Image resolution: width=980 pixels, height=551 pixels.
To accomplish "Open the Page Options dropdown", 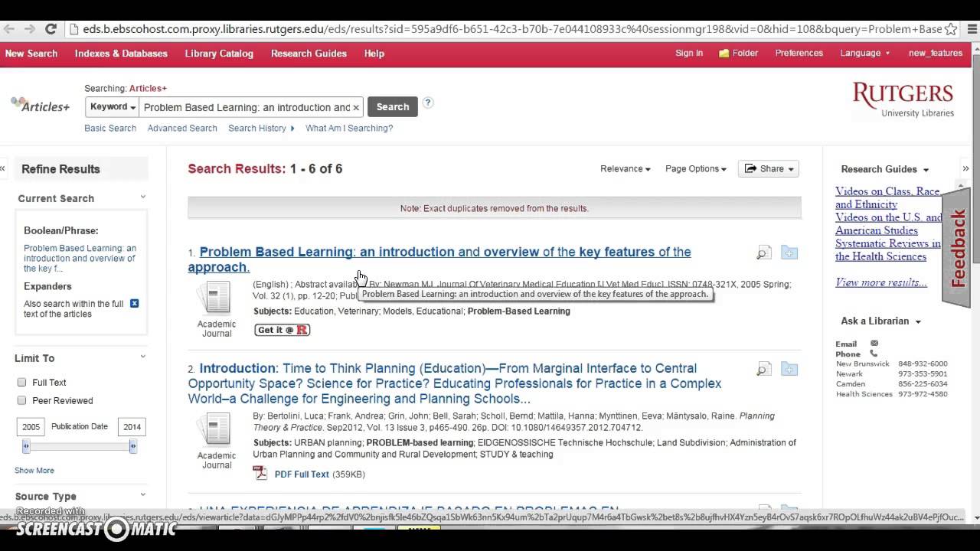I will point(695,169).
